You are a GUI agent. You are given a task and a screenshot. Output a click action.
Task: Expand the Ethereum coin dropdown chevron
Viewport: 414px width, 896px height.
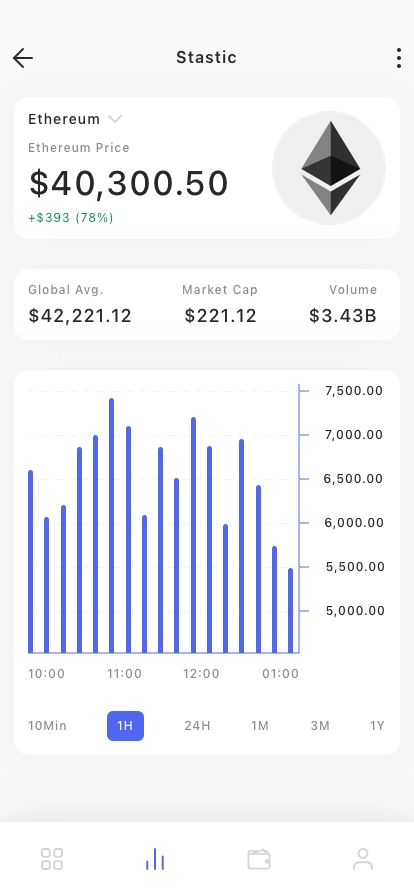pyautogui.click(x=115, y=119)
